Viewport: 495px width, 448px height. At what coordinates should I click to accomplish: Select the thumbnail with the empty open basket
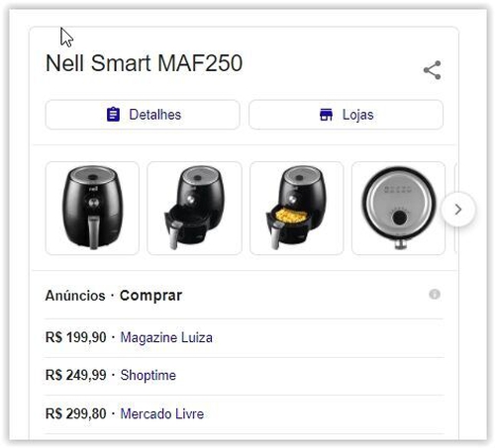(x=194, y=209)
